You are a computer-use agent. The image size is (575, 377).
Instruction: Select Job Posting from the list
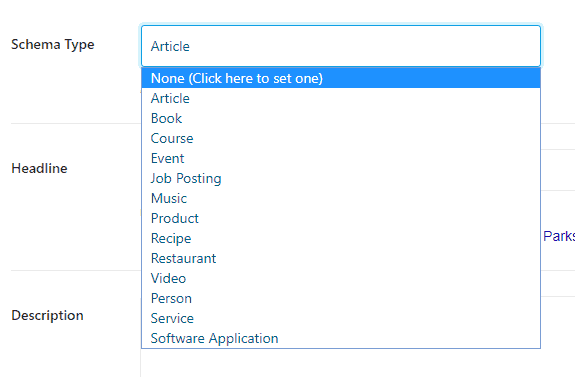tap(341, 178)
